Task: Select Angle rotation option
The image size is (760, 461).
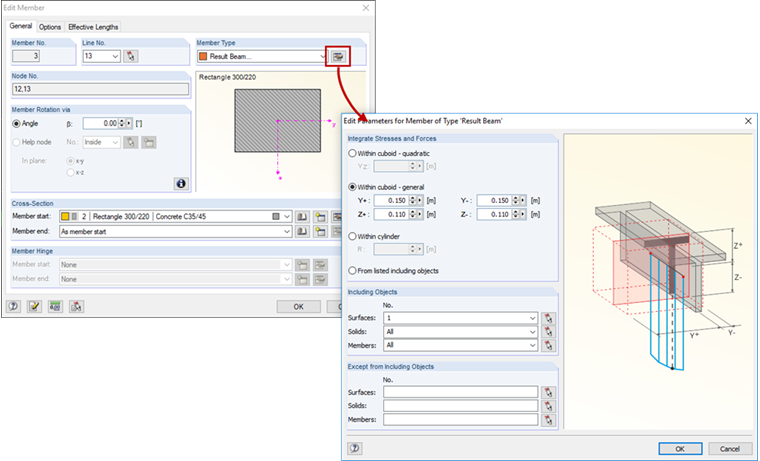Action: pos(16,124)
